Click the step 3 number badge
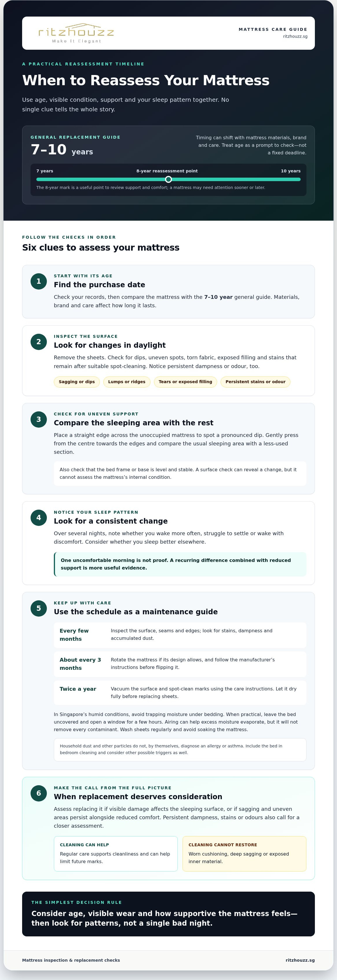337x980 pixels. tap(38, 419)
